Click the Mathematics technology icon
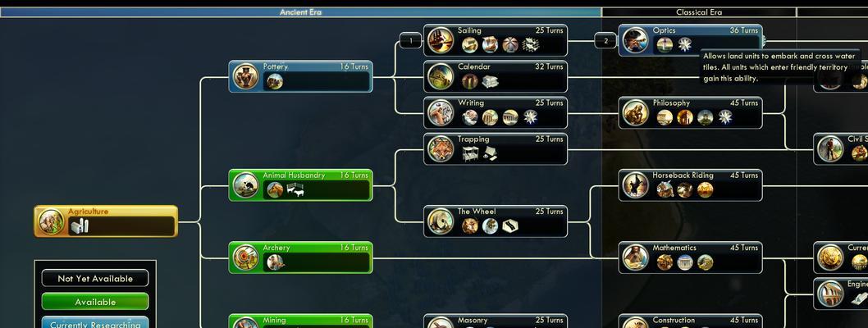This screenshot has height=328, width=868. pyautogui.click(x=636, y=257)
